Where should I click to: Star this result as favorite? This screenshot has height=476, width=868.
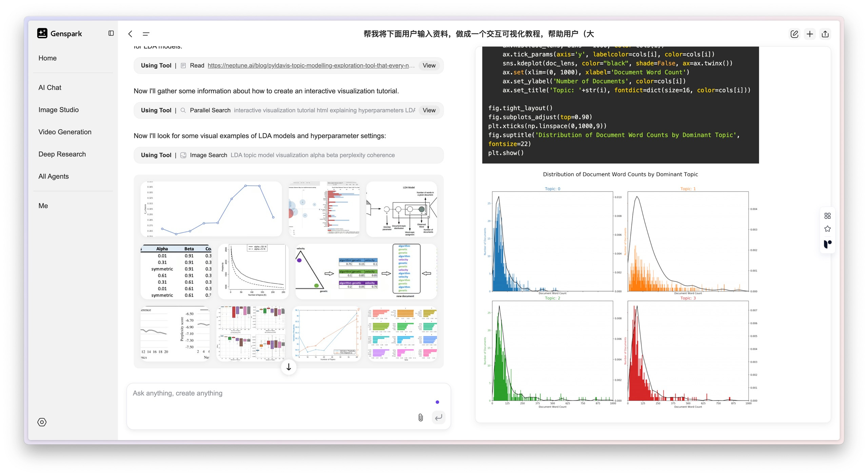[827, 229]
